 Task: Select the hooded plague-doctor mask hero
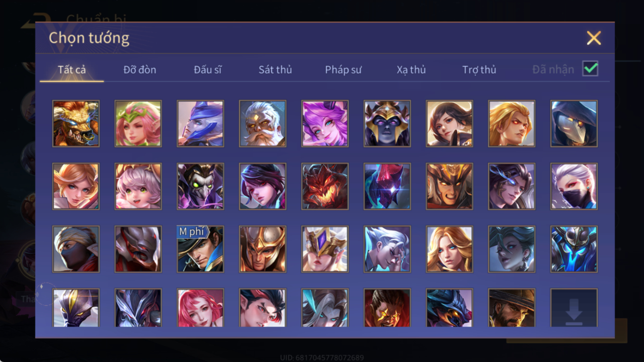coord(574,124)
